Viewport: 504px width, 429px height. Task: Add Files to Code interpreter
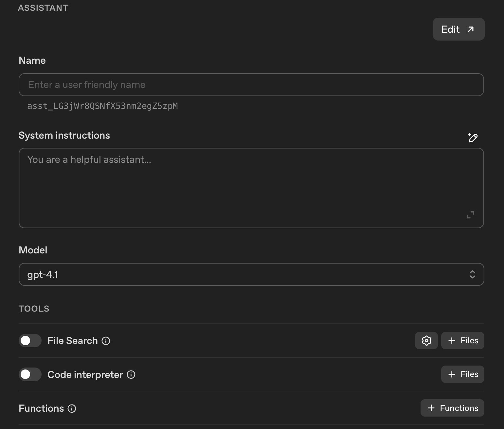coord(463,374)
